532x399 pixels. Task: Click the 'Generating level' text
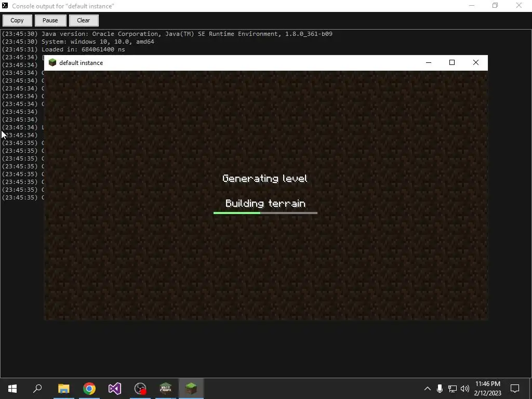[x=264, y=179]
